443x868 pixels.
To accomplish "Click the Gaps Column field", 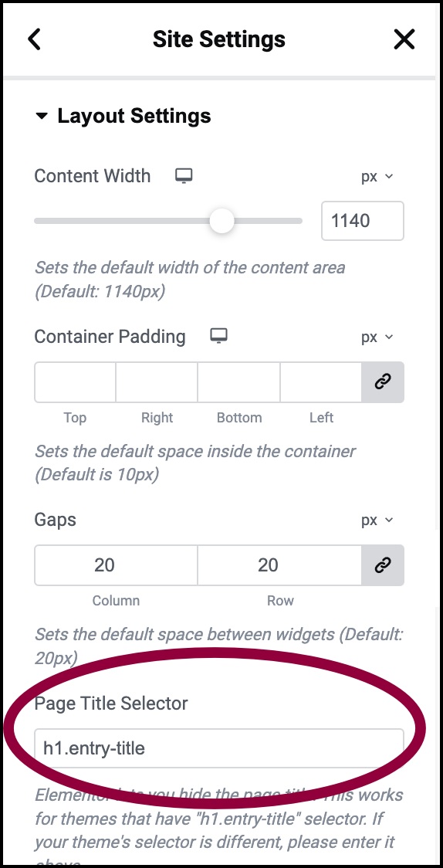I will pos(116,565).
